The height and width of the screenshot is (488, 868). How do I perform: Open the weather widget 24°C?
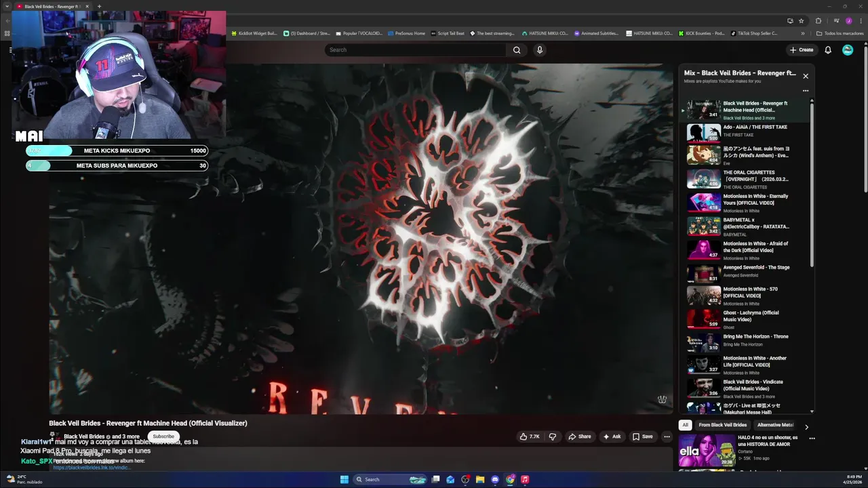point(24,479)
